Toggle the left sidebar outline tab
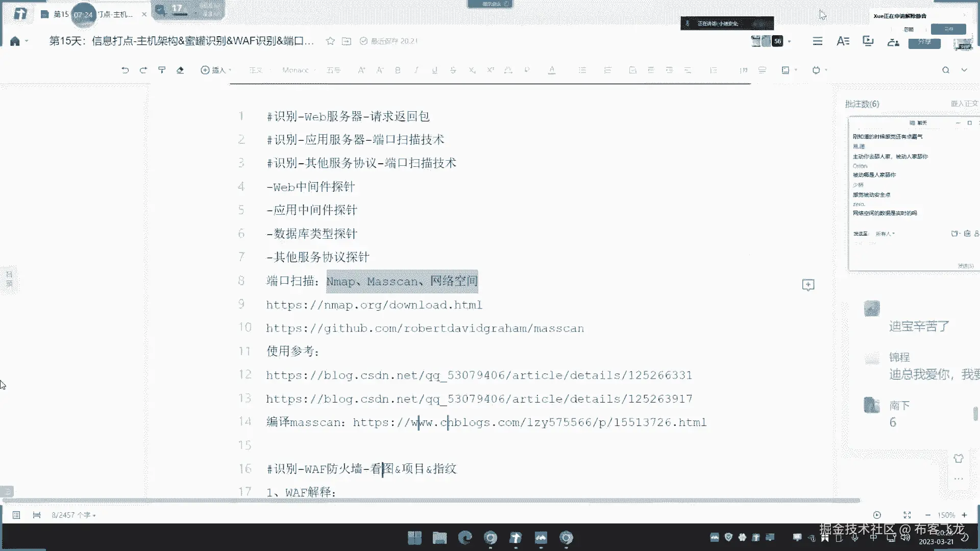This screenshot has width=980, height=551. click(9, 279)
